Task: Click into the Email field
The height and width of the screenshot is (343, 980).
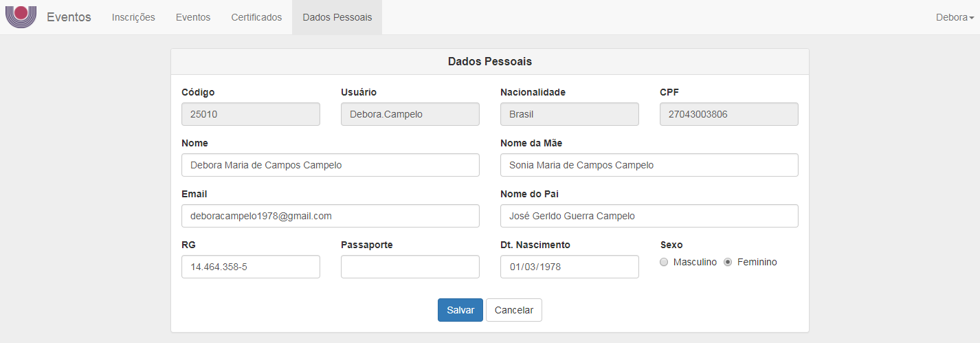Action: [331, 216]
